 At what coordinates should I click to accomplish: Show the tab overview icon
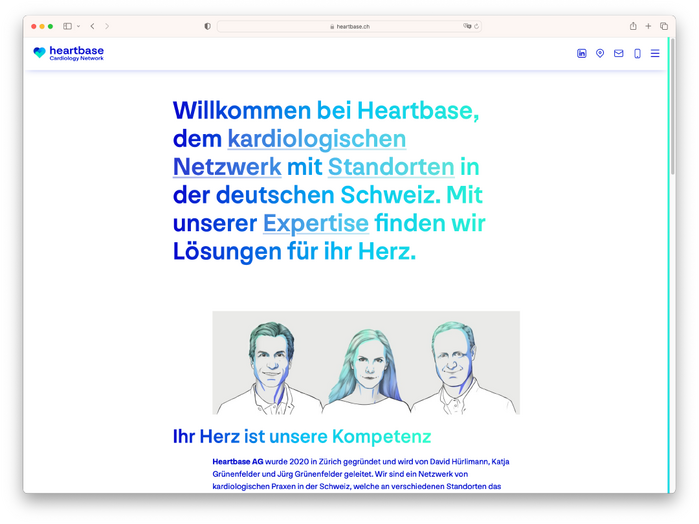pos(664,26)
